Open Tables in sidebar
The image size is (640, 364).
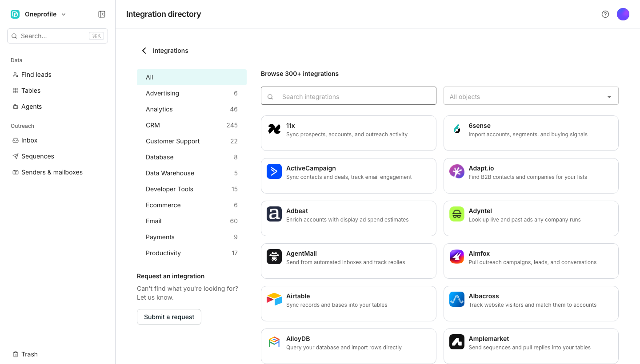point(57,91)
